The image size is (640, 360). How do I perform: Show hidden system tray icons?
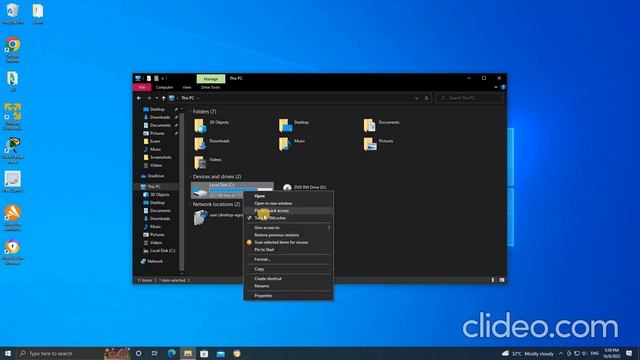tap(561, 353)
